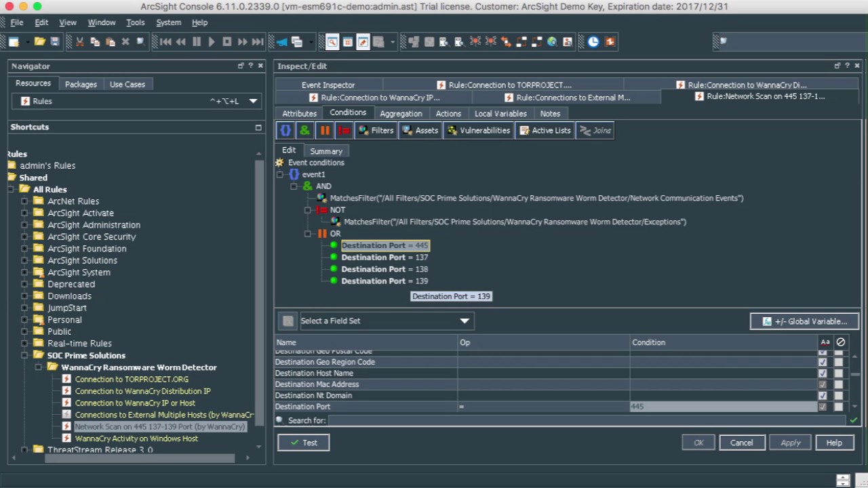This screenshot has height=488, width=868.
Task: Click the blue clock toolbar icon
Action: point(593,41)
